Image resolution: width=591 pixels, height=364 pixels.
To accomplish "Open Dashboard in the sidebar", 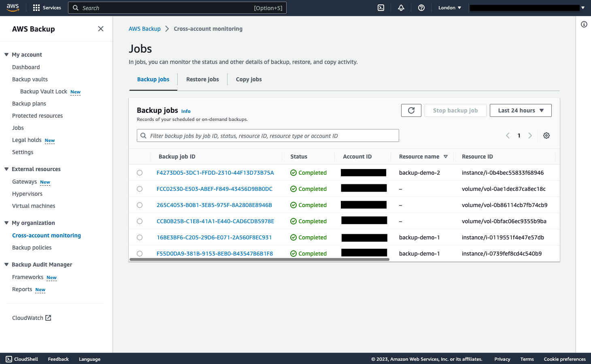I will [26, 67].
